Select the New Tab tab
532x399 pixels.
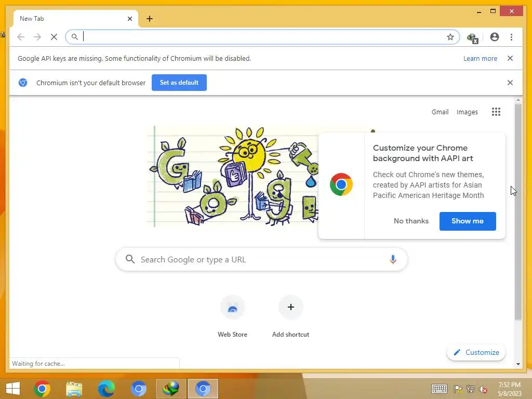pyautogui.click(x=76, y=19)
